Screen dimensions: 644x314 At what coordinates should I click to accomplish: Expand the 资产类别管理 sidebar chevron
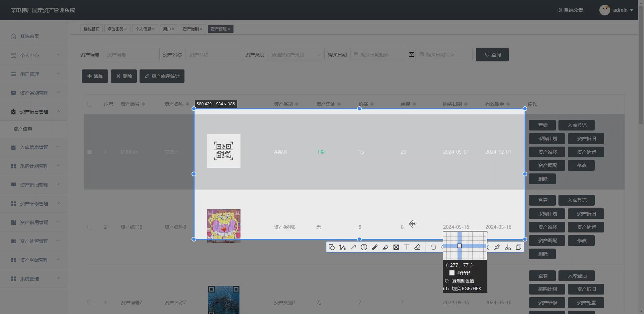pos(58,93)
